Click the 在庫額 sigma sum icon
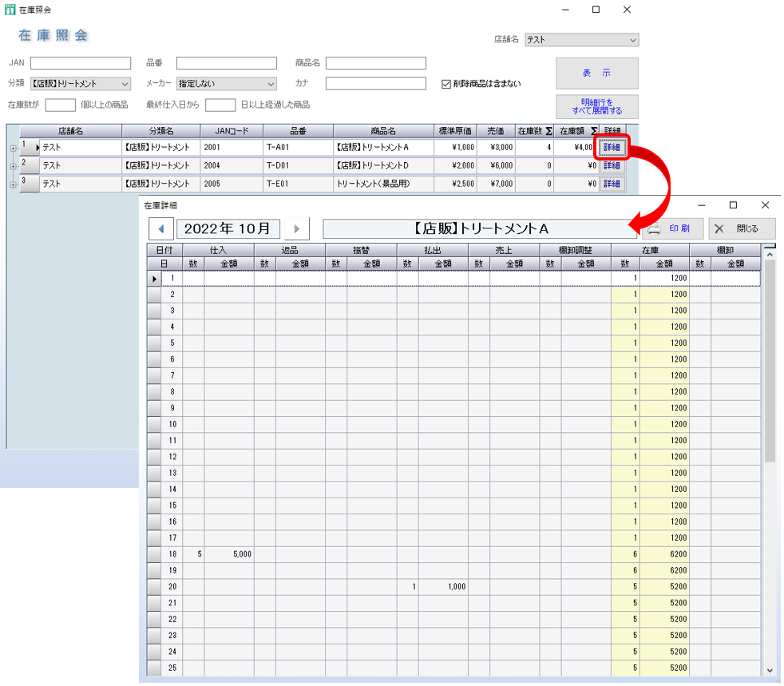 point(593,131)
